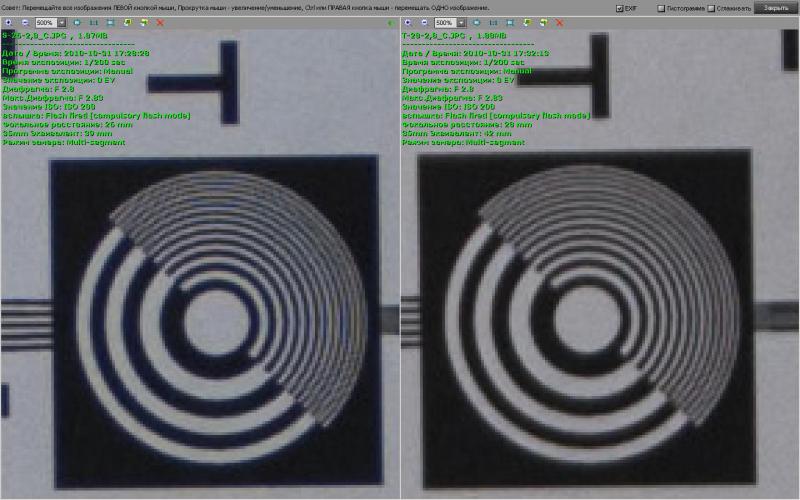The image size is (800, 500).
Task: Click left focal length 26 mm line
Action: [x=67, y=124]
